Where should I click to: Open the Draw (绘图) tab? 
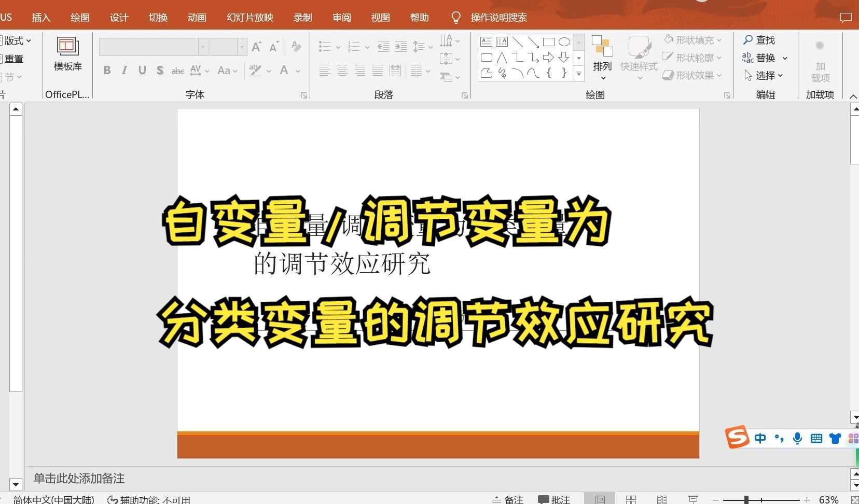click(x=80, y=18)
